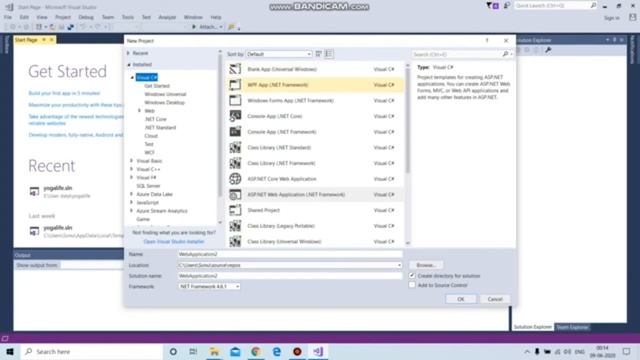The height and width of the screenshot is (360, 640).
Task: Open File Explorer from the taskbar
Action: coord(214,351)
